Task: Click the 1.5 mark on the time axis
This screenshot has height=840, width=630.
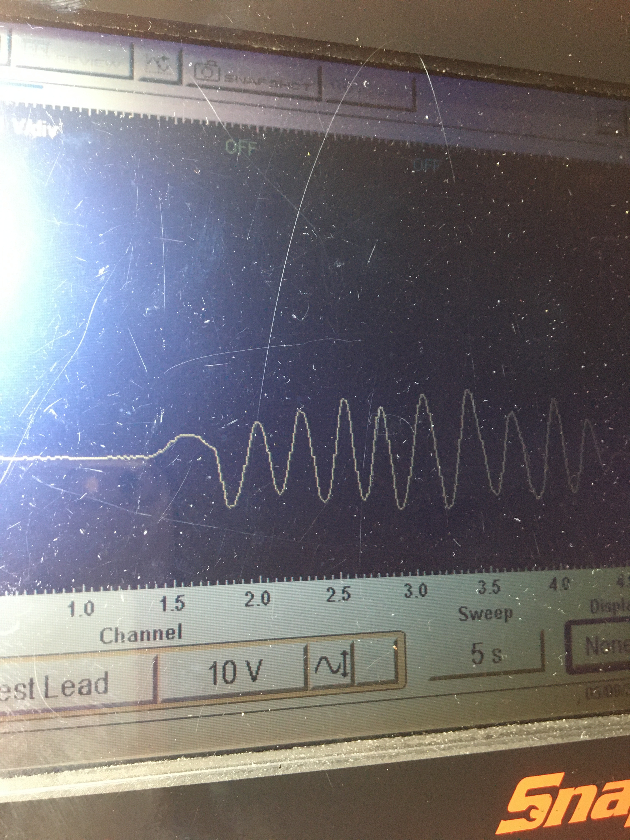Action: pyautogui.click(x=173, y=604)
